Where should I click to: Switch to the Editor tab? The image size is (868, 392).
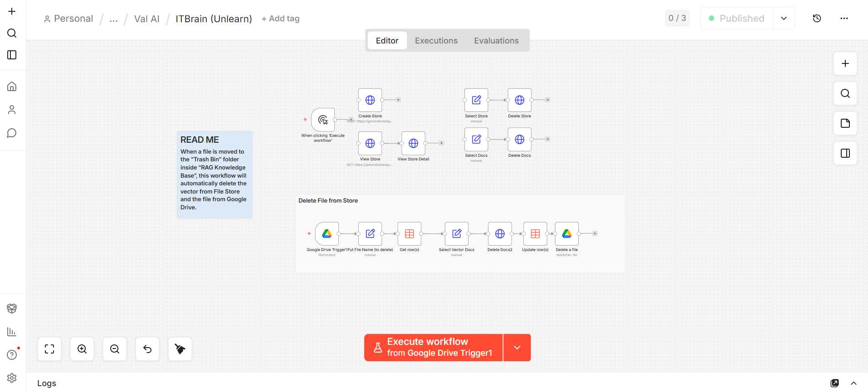387,41
